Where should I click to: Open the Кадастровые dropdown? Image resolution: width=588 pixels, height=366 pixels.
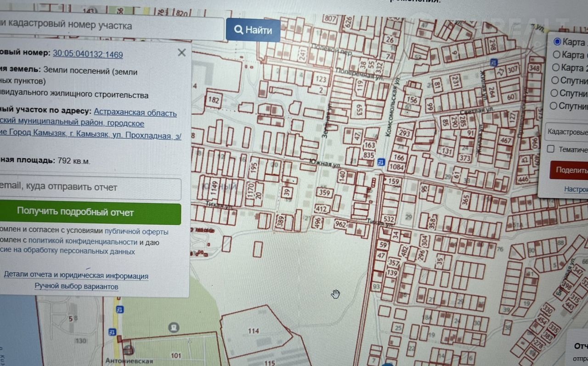pyautogui.click(x=567, y=132)
